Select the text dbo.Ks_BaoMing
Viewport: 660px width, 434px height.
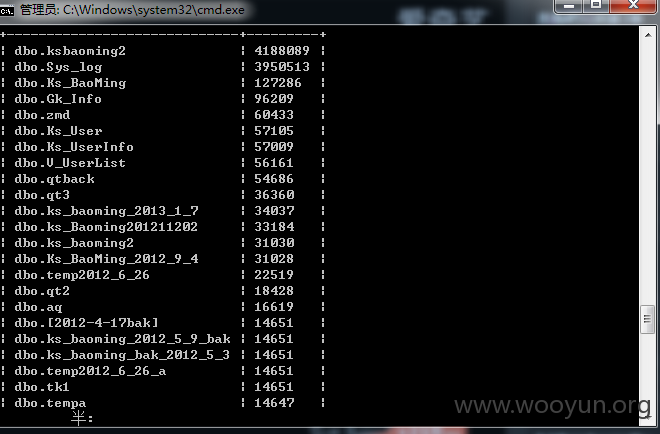click(70, 83)
